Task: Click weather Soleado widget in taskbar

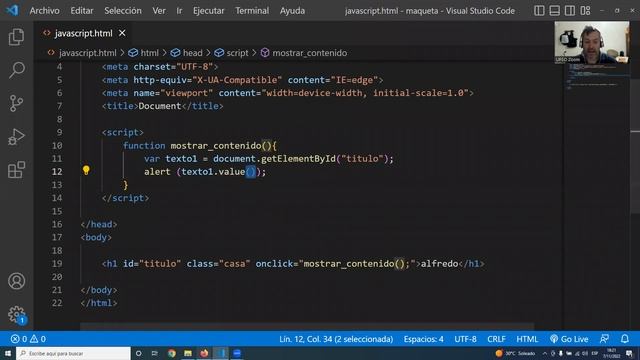Action: coord(515,353)
